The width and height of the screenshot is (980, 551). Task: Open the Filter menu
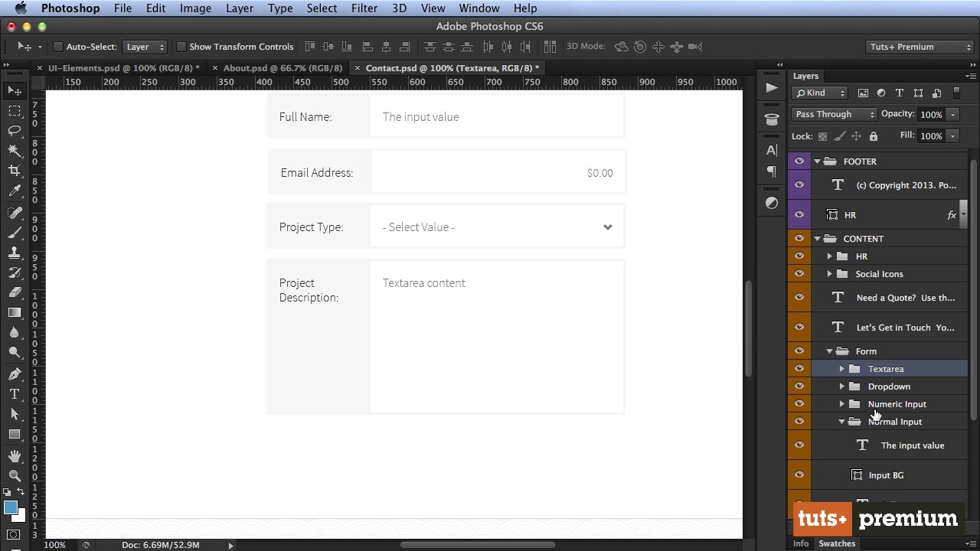(364, 8)
